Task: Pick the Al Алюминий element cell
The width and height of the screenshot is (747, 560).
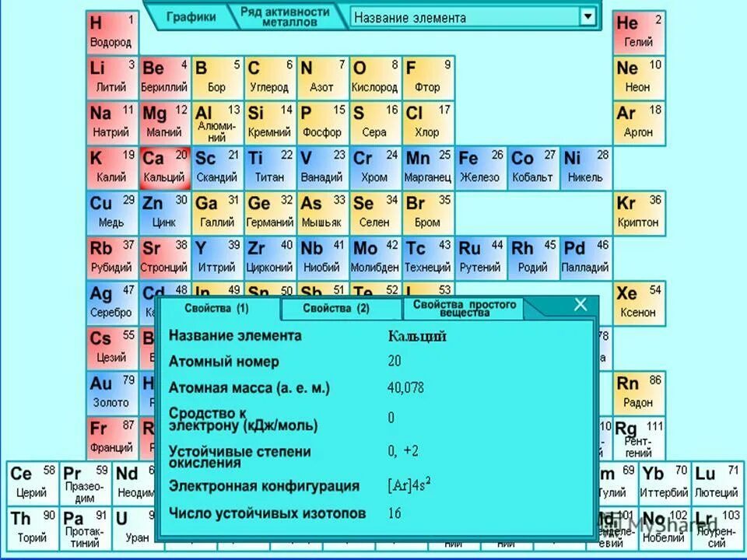Action: pos(218,123)
